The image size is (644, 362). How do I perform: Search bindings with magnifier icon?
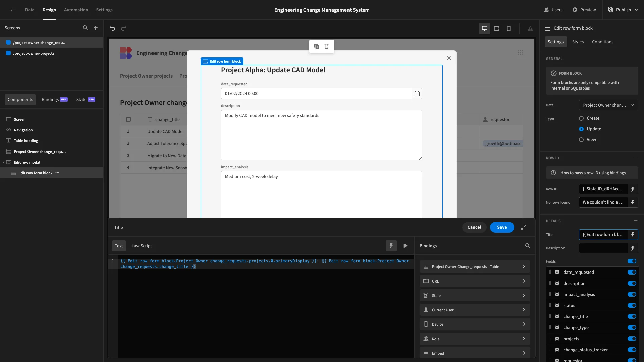click(528, 246)
